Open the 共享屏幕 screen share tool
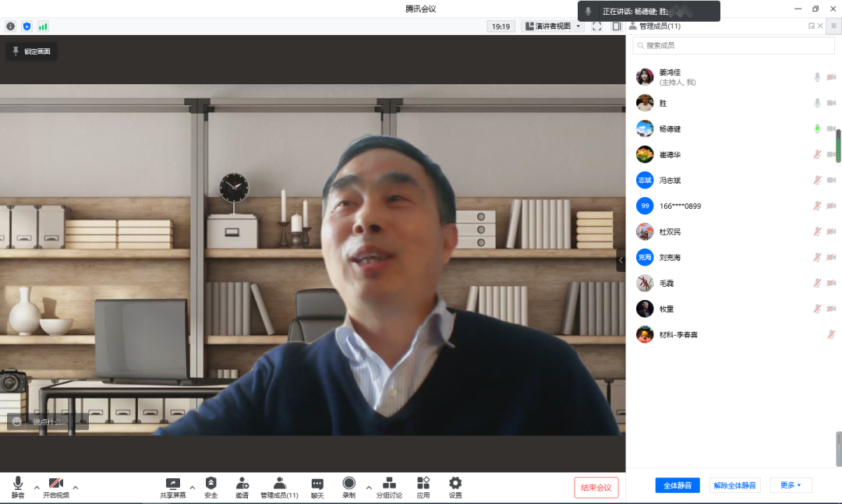 pos(173,487)
